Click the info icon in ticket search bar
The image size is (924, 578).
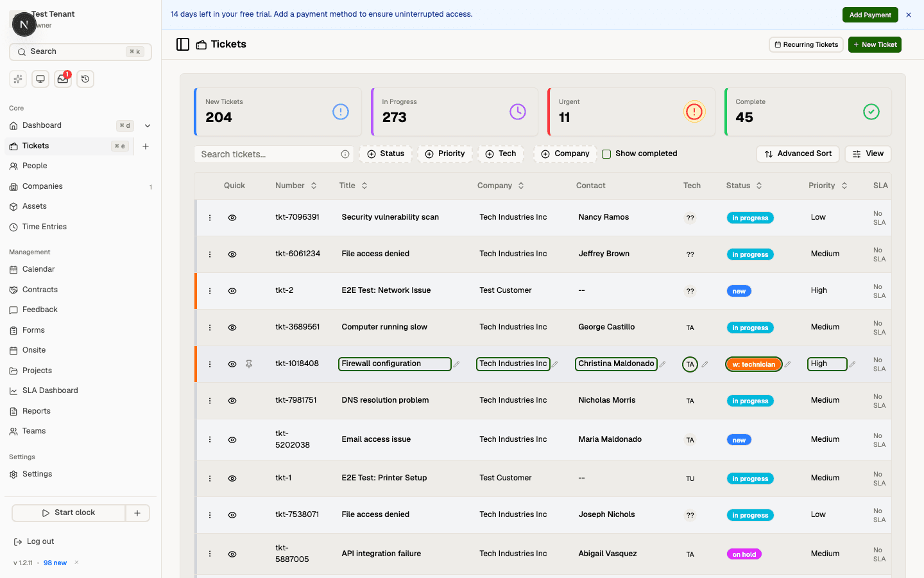pyautogui.click(x=345, y=154)
